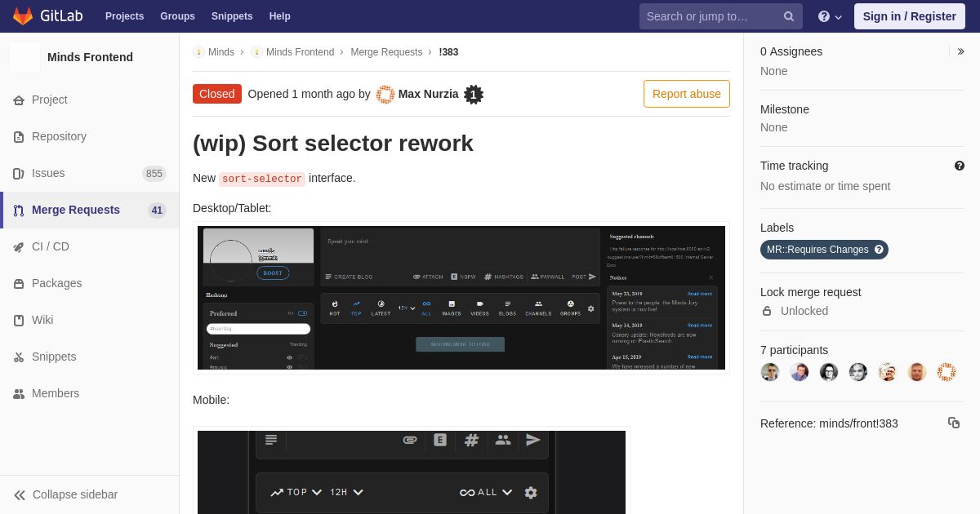Collapse the right sidebar with double chevron

click(x=961, y=51)
